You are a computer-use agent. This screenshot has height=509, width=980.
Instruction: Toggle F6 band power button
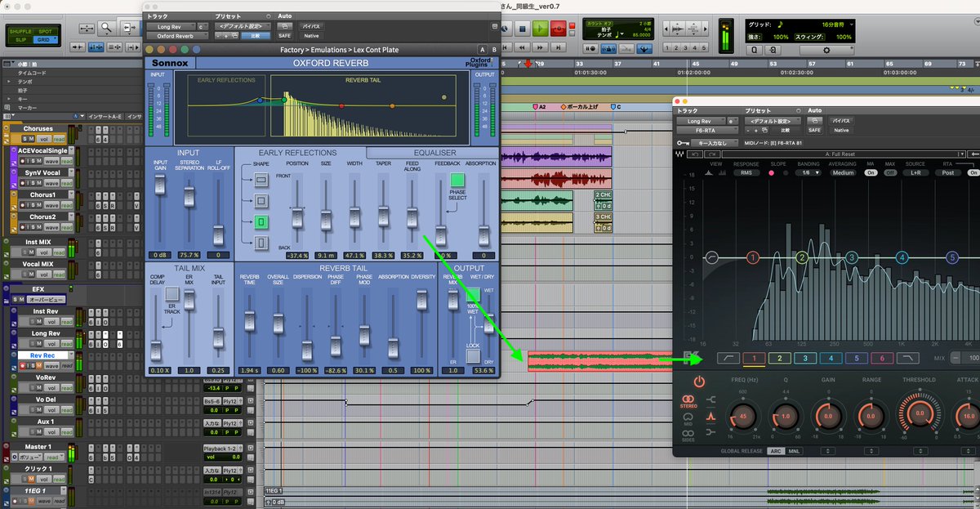[700, 382]
